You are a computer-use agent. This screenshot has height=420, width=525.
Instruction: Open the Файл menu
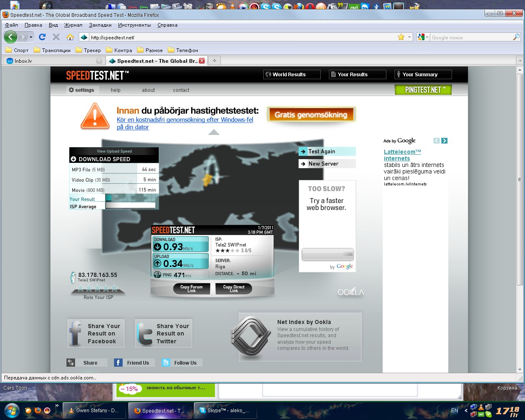(11, 25)
